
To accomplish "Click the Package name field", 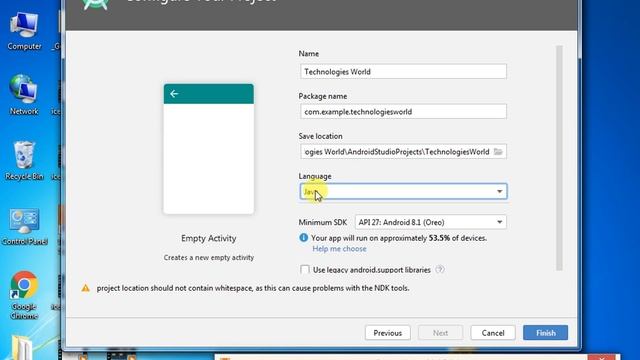I will (x=403, y=111).
